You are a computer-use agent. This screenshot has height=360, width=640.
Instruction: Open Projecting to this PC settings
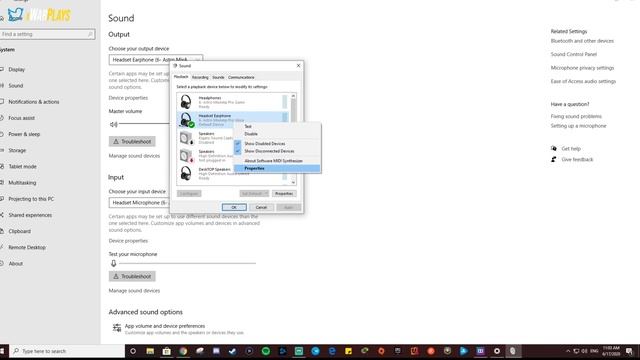coord(31,199)
